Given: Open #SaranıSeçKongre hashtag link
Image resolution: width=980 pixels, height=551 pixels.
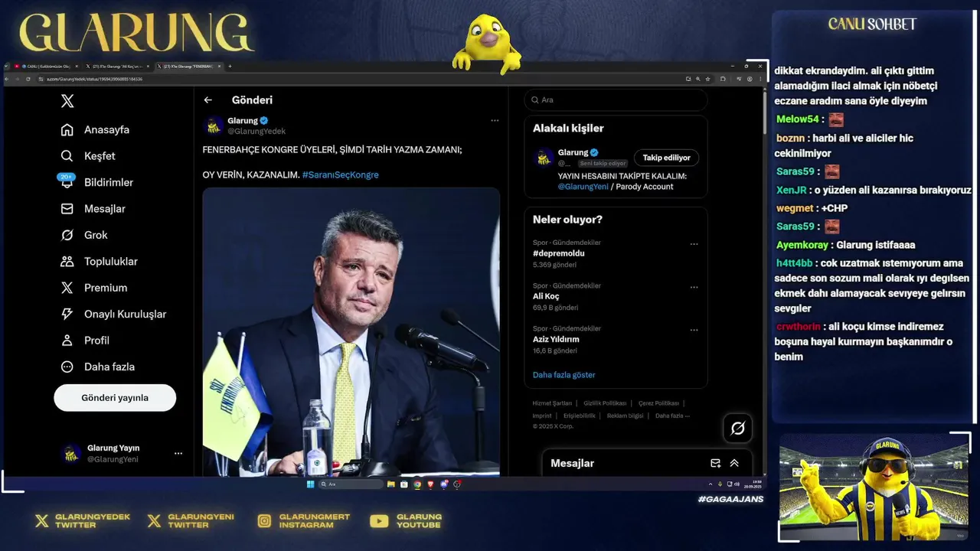Looking at the screenshot, I should (x=341, y=175).
